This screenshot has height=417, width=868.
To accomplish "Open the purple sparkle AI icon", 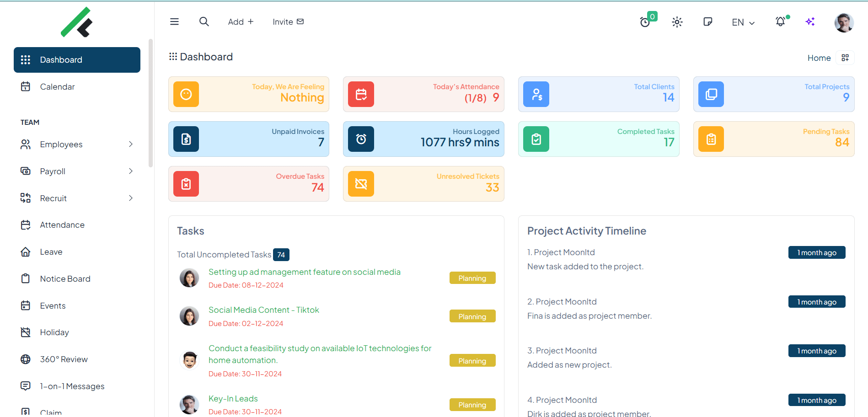I will coord(810,21).
